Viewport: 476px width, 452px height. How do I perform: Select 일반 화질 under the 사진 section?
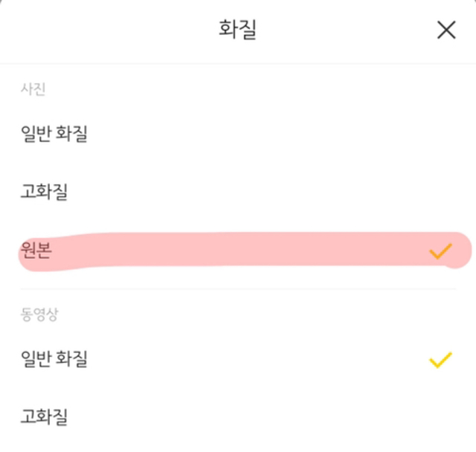(x=54, y=135)
